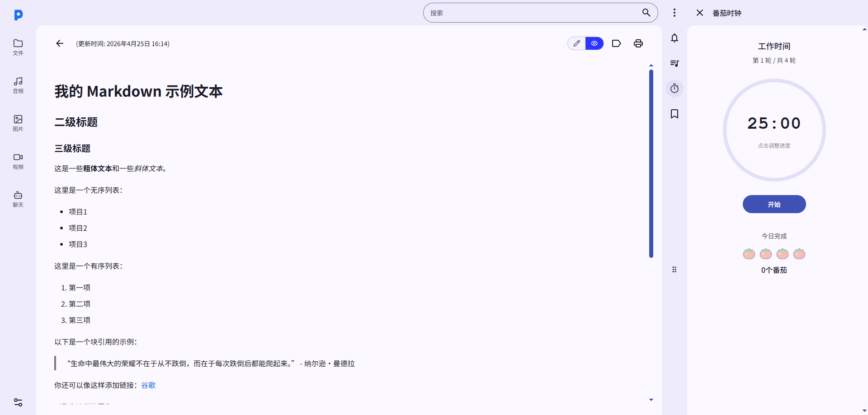Image resolution: width=868 pixels, height=415 pixels.
Task: Open the 文件 files section
Action: click(x=18, y=47)
